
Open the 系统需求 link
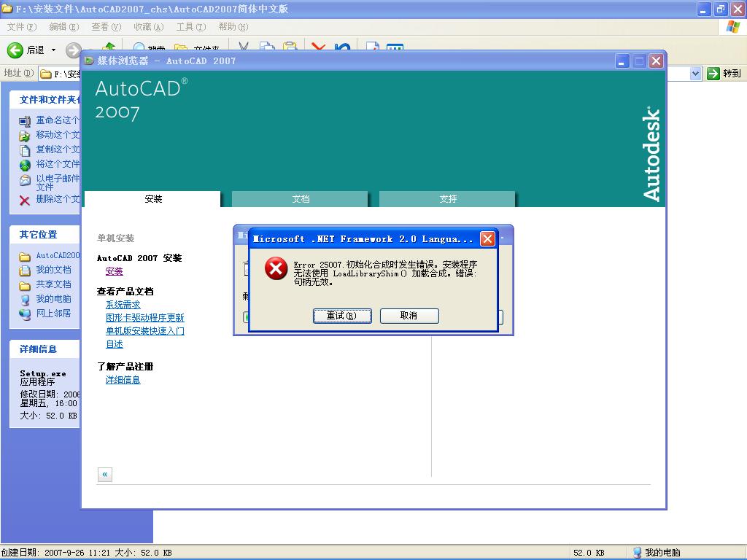point(123,304)
